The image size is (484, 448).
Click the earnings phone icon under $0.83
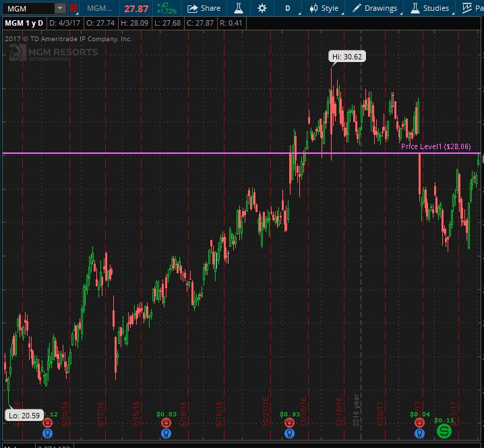coord(166,422)
